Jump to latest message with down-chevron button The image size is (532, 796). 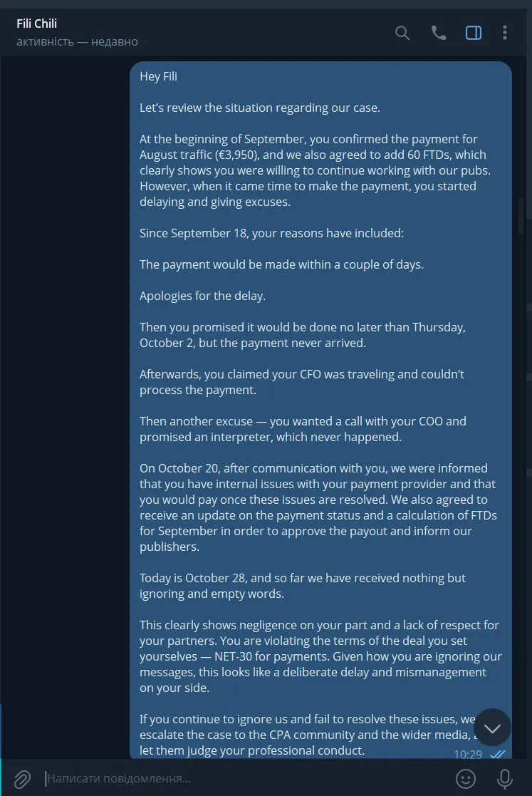(x=492, y=728)
